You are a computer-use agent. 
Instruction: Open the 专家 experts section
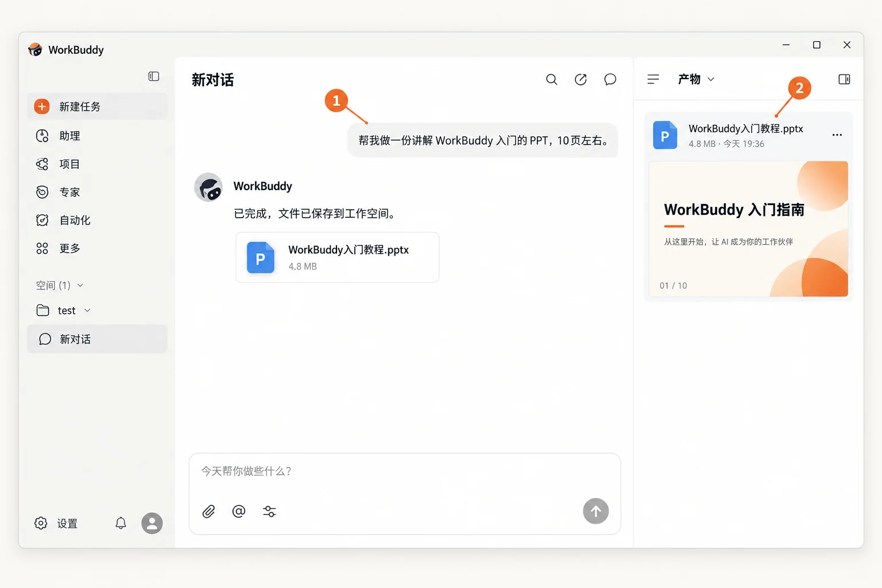coord(97,192)
